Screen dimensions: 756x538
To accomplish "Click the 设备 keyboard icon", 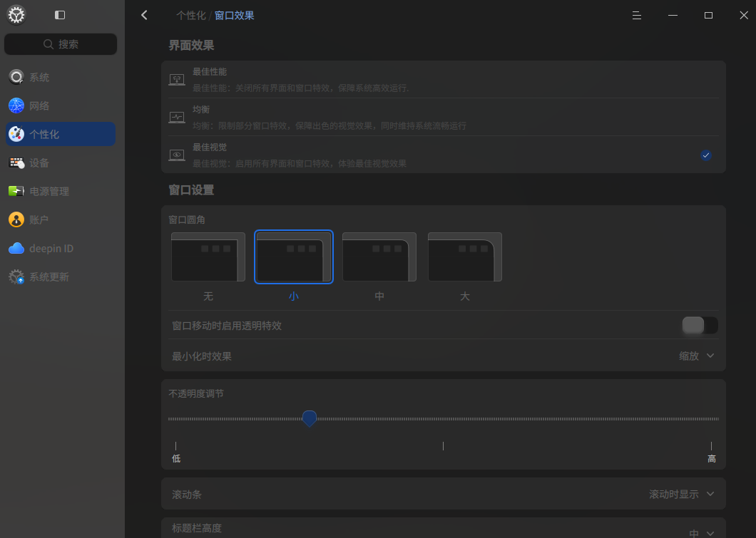I will point(16,162).
